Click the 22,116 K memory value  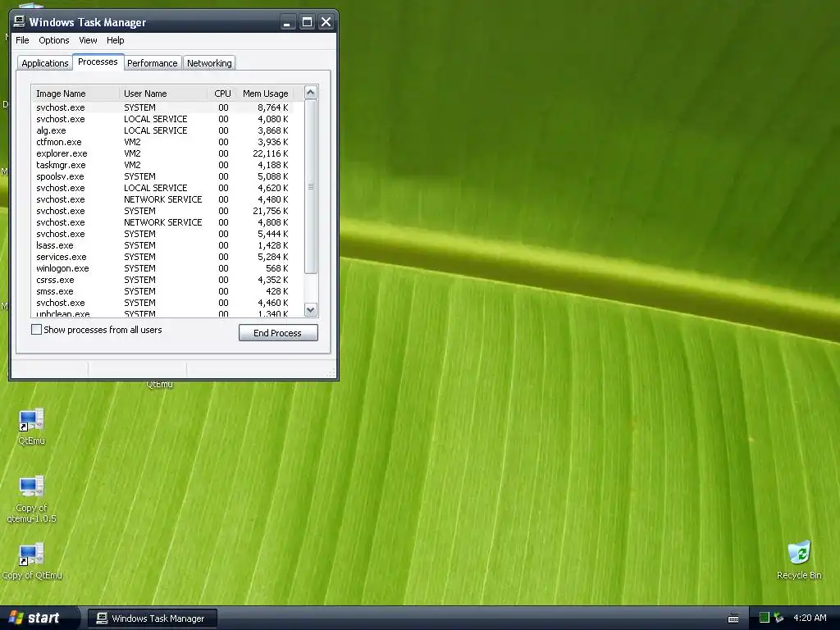[x=271, y=153]
